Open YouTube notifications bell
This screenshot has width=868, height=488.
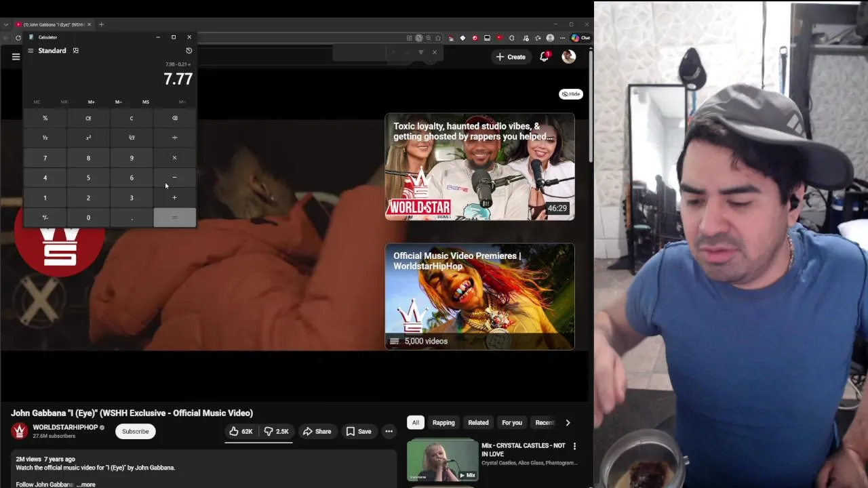pos(544,57)
